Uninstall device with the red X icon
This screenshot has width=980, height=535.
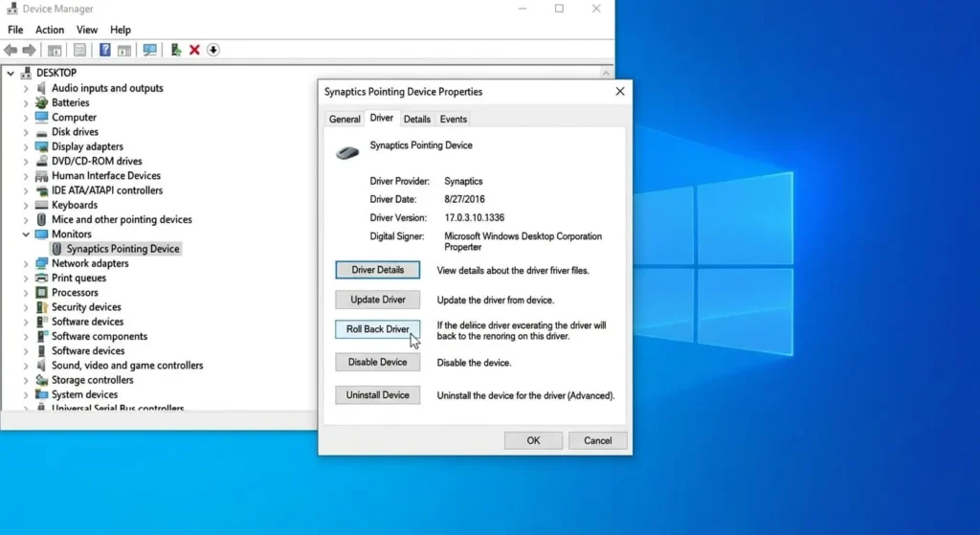194,50
